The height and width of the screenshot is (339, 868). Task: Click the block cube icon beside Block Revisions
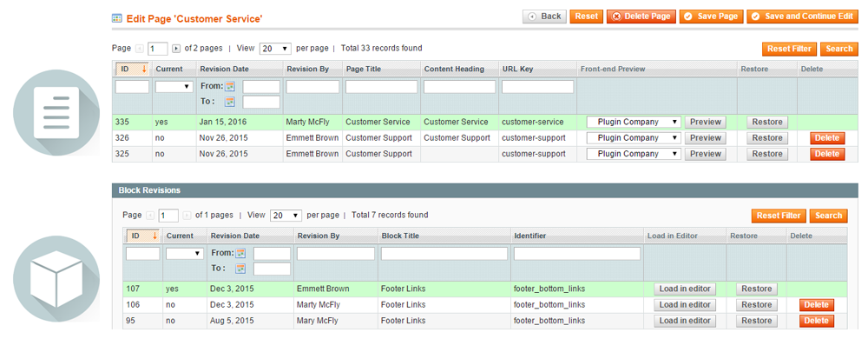56,279
